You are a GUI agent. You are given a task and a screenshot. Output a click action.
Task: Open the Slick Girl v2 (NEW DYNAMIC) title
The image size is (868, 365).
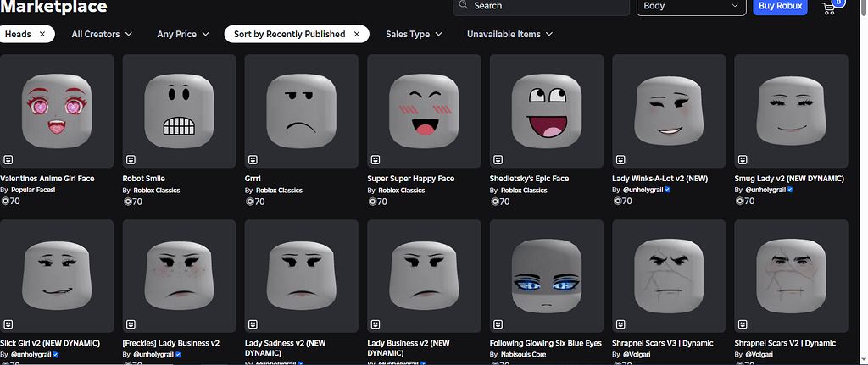50,344
